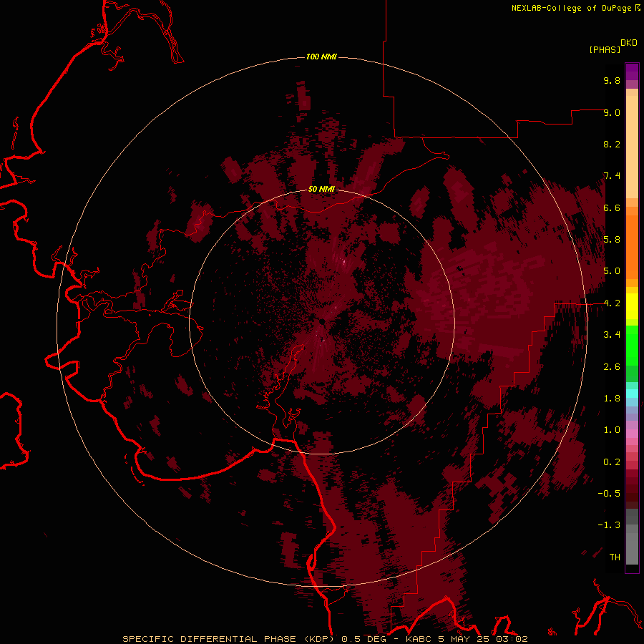Pick the bright green segment of the color bar

[632, 347]
